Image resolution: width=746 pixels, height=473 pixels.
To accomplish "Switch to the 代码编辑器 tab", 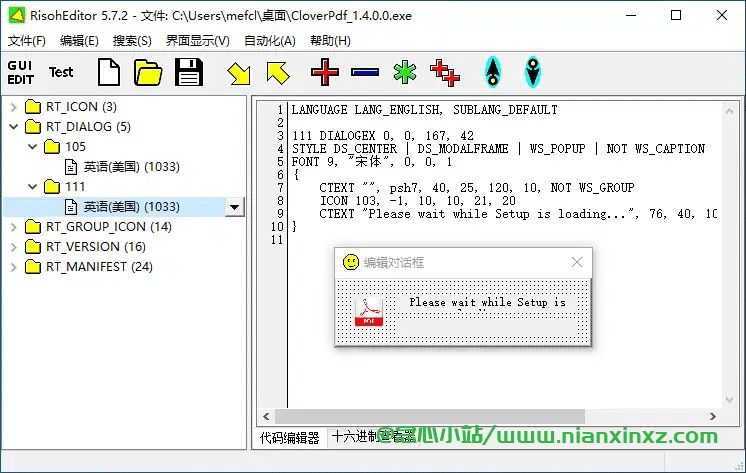I will point(289,438).
